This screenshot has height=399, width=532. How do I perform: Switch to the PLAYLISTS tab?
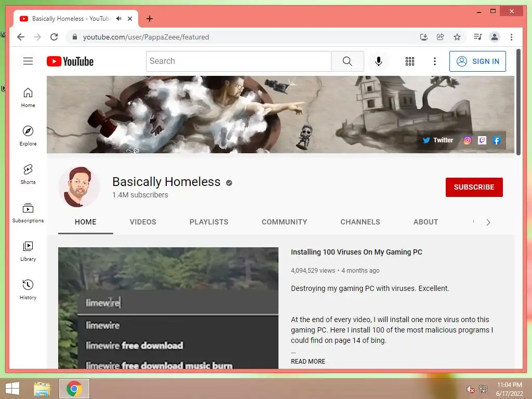[209, 222]
